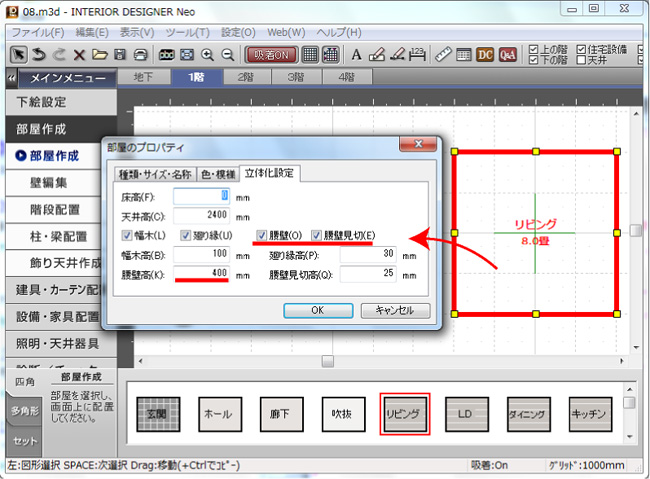The height and width of the screenshot is (479, 650).
Task: Click the zoom out magnifier icon
Action: (x=228, y=54)
